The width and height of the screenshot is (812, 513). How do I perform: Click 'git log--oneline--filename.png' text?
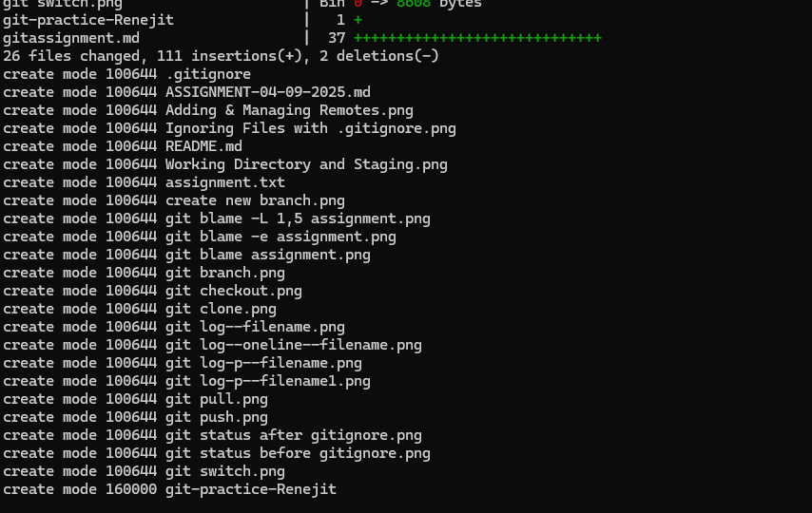[x=293, y=345]
